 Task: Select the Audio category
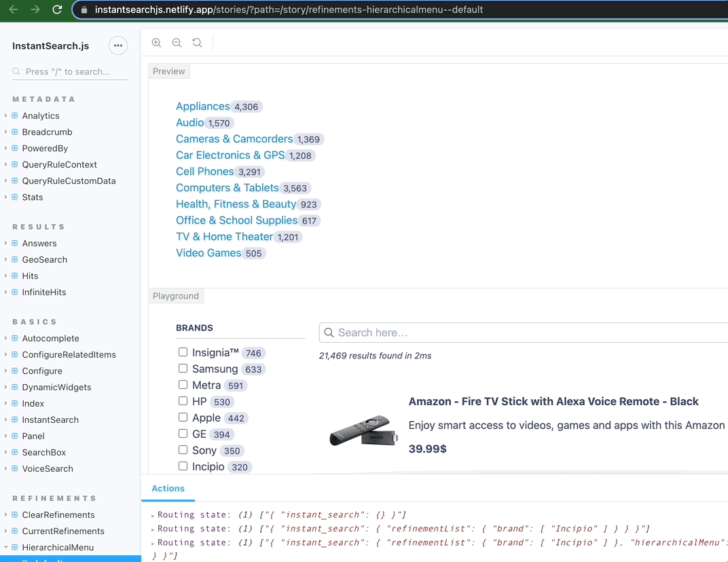(x=190, y=123)
